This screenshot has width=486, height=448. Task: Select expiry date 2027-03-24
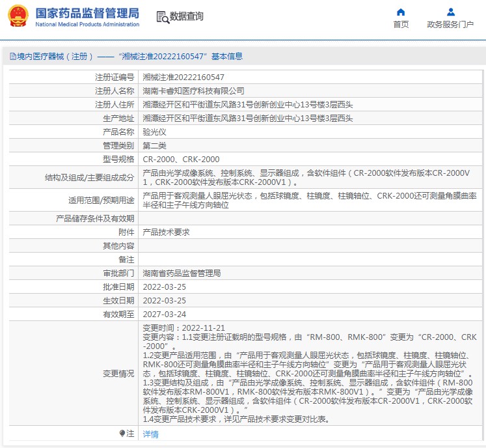tap(164, 314)
